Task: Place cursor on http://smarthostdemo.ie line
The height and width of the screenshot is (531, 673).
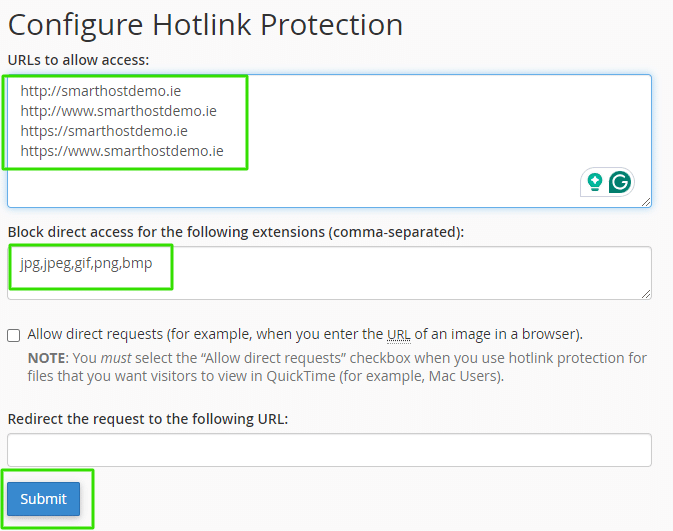Action: click(x=101, y=91)
